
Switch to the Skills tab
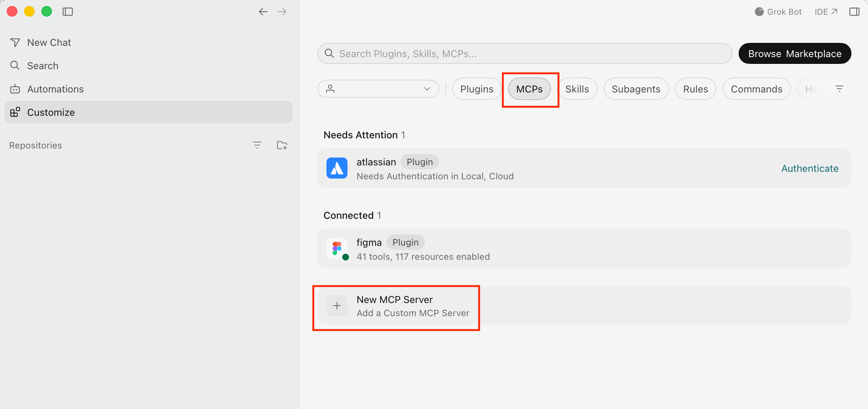click(x=577, y=89)
